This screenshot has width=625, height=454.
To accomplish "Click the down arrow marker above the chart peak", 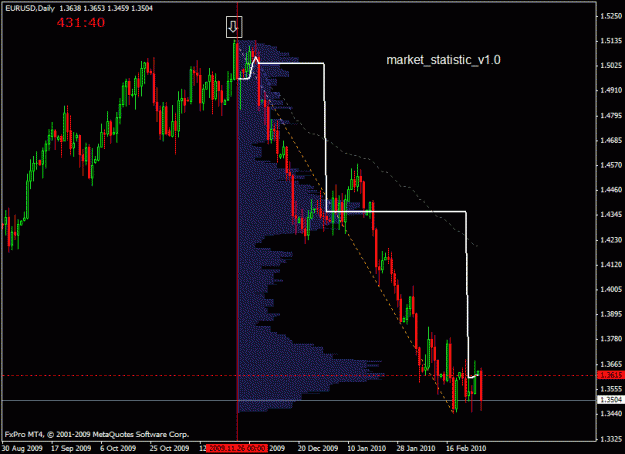I will [x=234, y=27].
